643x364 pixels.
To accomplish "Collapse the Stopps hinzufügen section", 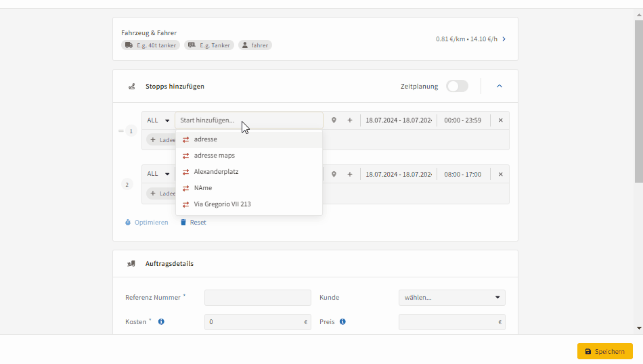I will click(x=500, y=87).
